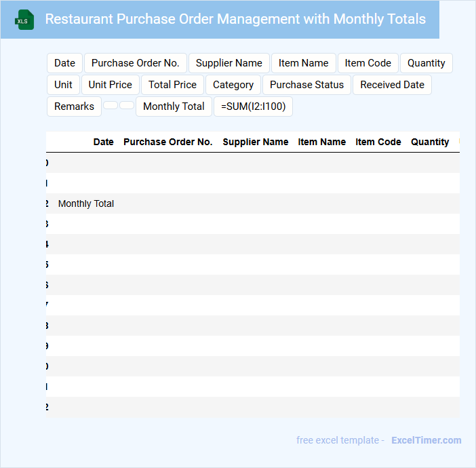Select the Category tag chip
This screenshot has height=468, width=476.
233,85
